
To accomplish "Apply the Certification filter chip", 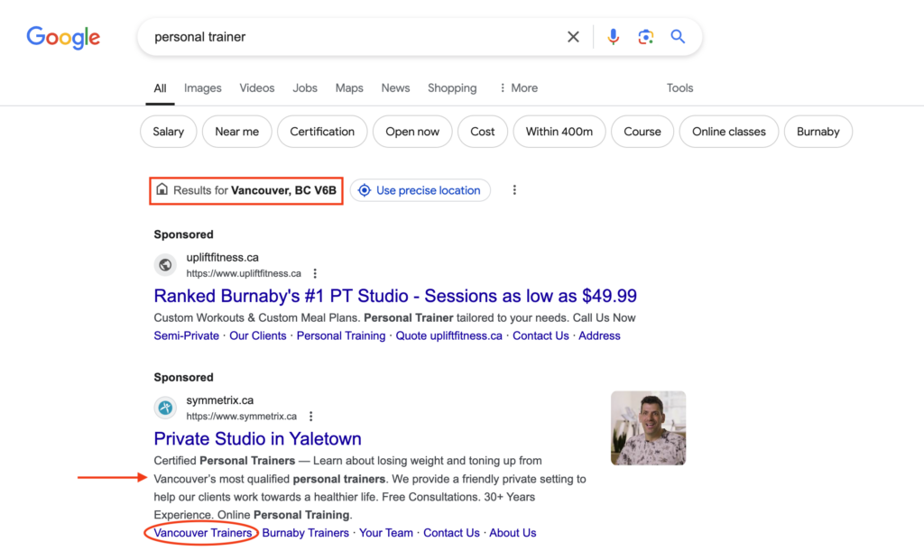I will (x=322, y=132).
